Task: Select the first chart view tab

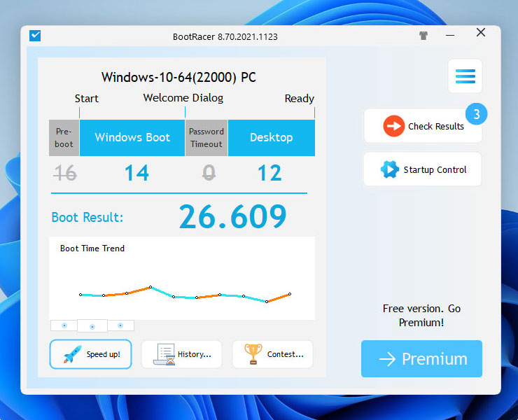Action: point(64,325)
